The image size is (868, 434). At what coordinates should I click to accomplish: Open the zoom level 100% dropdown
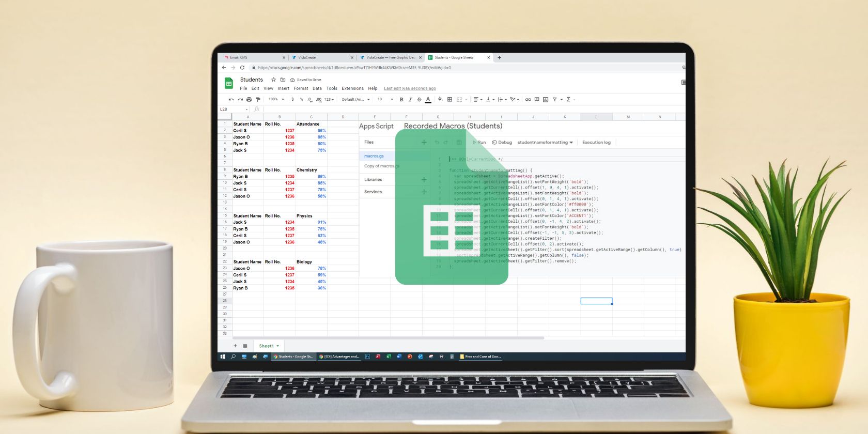(x=276, y=99)
